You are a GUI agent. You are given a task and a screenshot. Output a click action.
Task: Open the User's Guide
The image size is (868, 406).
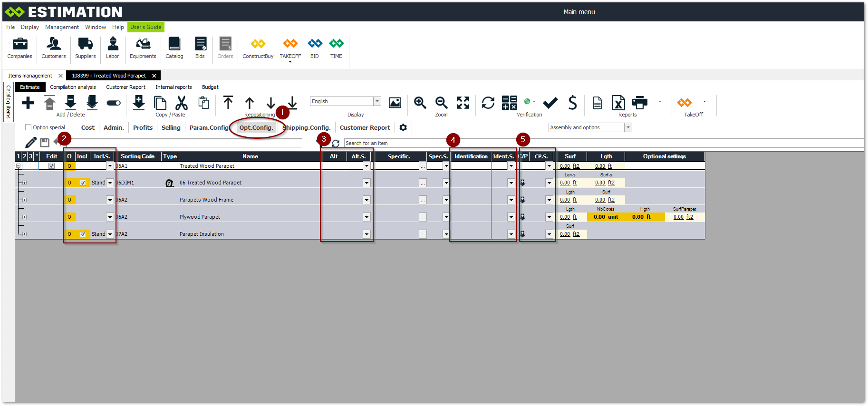pyautogui.click(x=145, y=27)
